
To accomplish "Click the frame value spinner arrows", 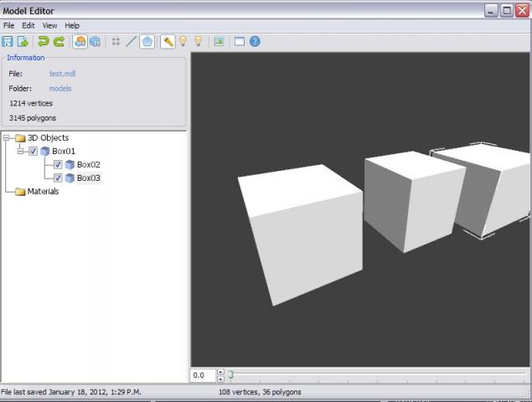I will [220, 375].
